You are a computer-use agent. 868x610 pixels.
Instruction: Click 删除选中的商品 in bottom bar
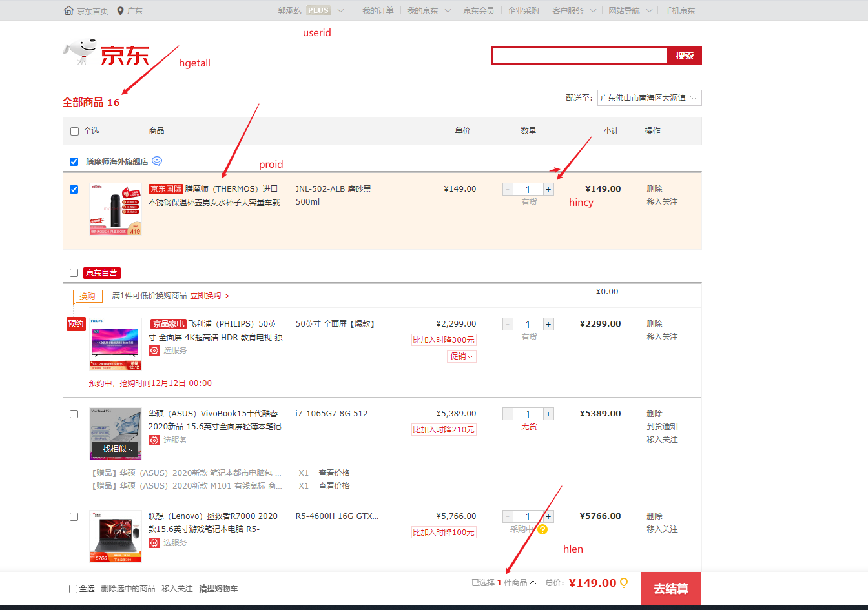pyautogui.click(x=128, y=589)
